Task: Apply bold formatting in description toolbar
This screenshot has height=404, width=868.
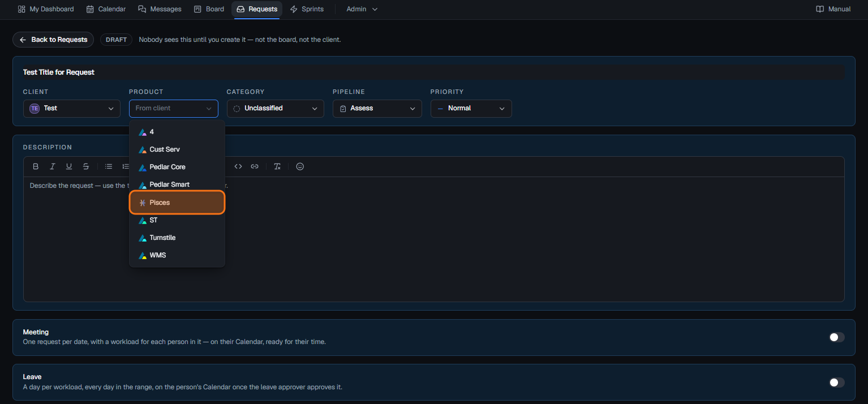Action: pos(36,166)
